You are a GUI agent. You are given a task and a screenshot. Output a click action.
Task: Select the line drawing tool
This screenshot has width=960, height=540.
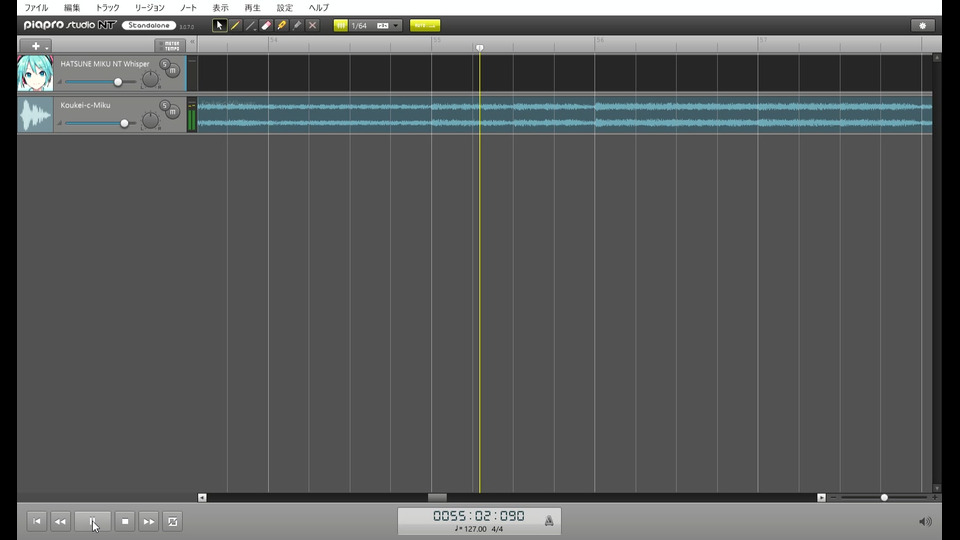[x=250, y=25]
